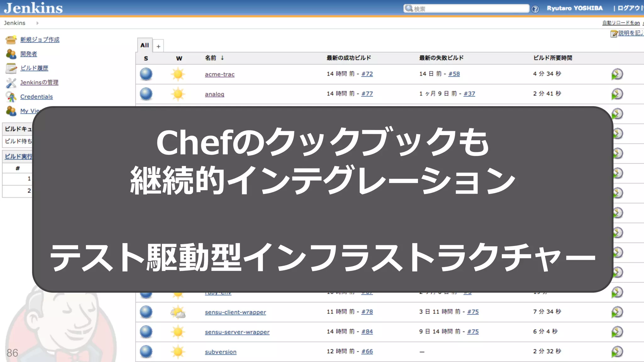Add a new view with plus tab
This screenshot has width=644, height=362.
(x=158, y=47)
